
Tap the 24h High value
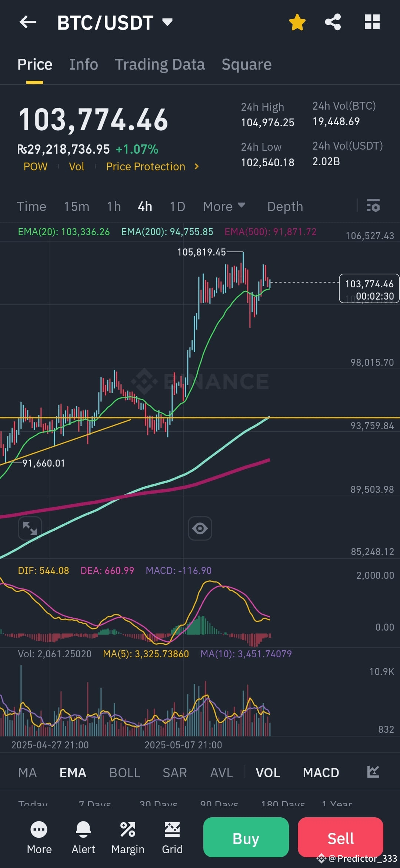pyautogui.click(x=268, y=123)
